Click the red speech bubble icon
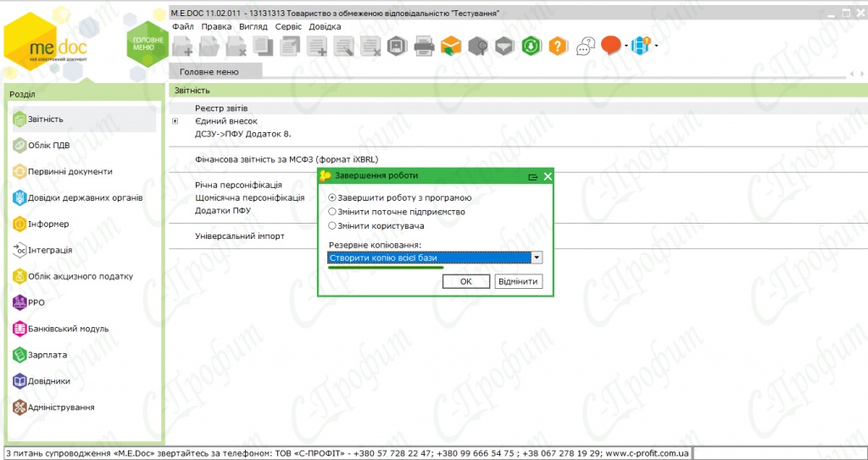868x460 pixels. (x=611, y=45)
